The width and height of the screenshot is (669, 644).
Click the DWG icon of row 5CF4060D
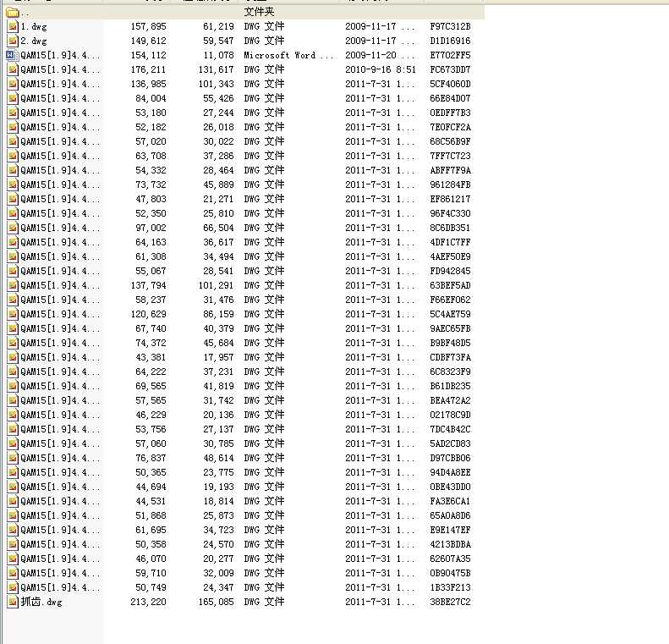coord(13,84)
